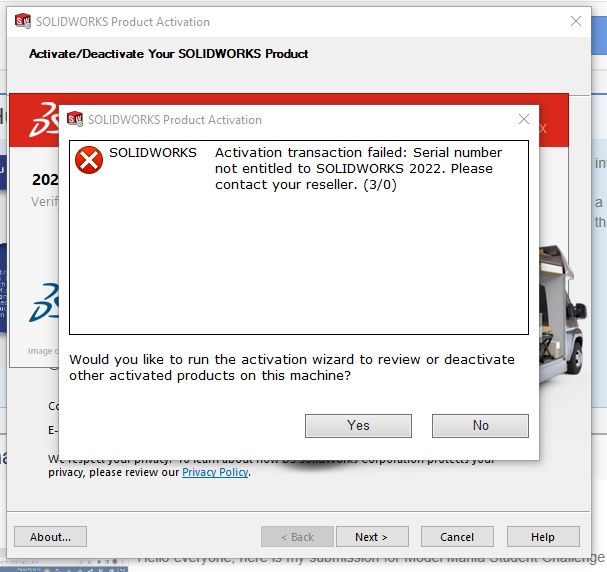Open the Privacy Policy link
The width and height of the screenshot is (607, 572).
pos(215,472)
